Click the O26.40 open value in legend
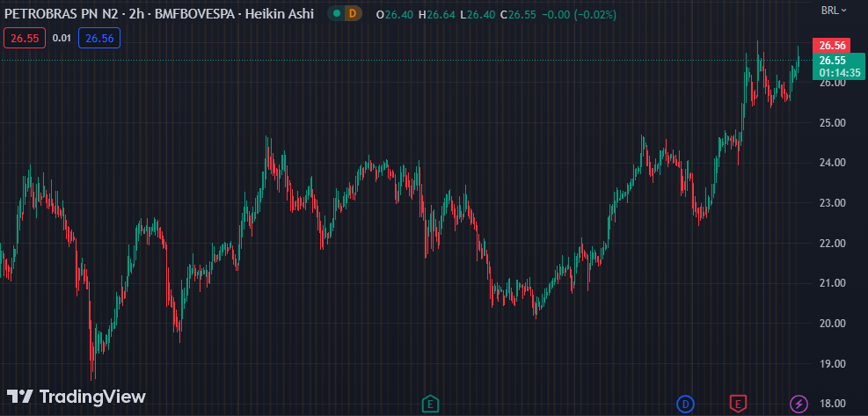868x416 pixels. tap(395, 15)
